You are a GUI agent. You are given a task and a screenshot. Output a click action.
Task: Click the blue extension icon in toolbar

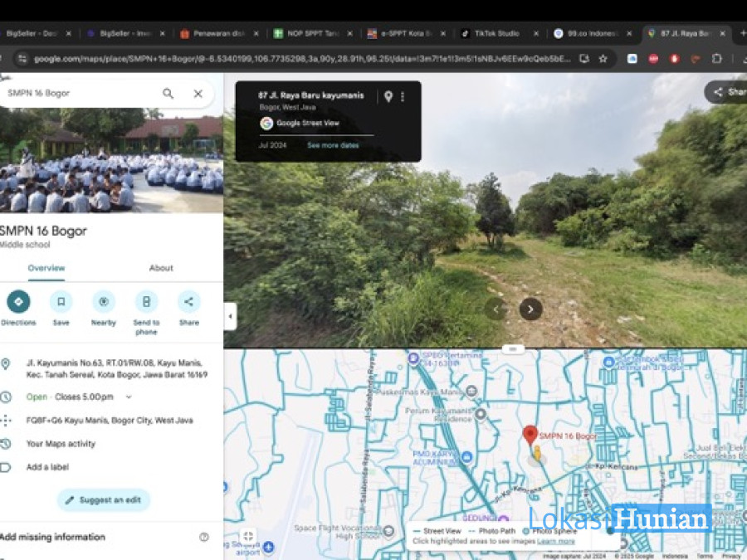[x=632, y=59]
